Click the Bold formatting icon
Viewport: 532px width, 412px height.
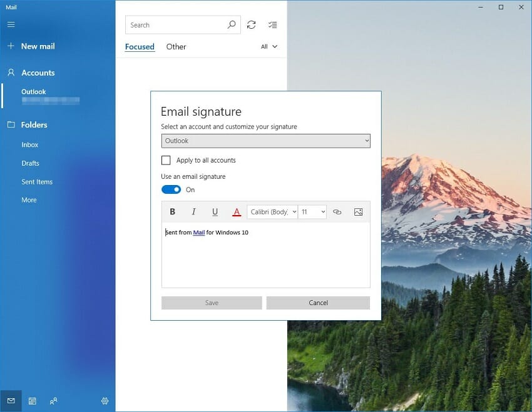(x=173, y=212)
